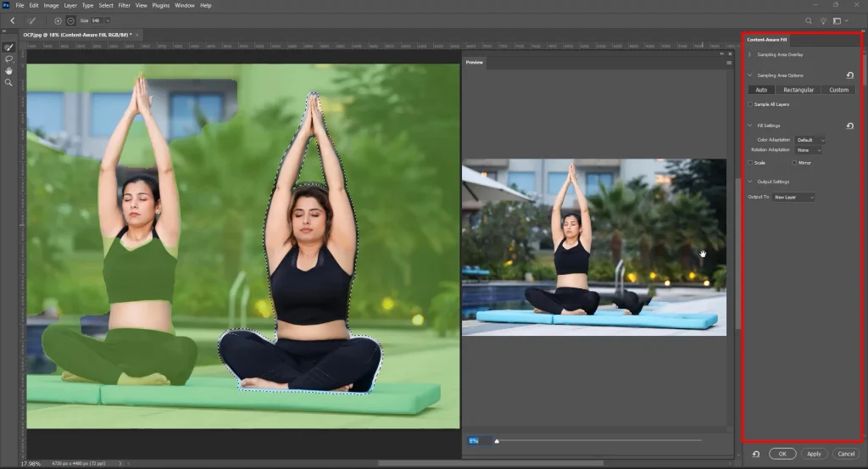Select the Preview panel tab
This screenshot has height=469, width=868.
pos(474,63)
